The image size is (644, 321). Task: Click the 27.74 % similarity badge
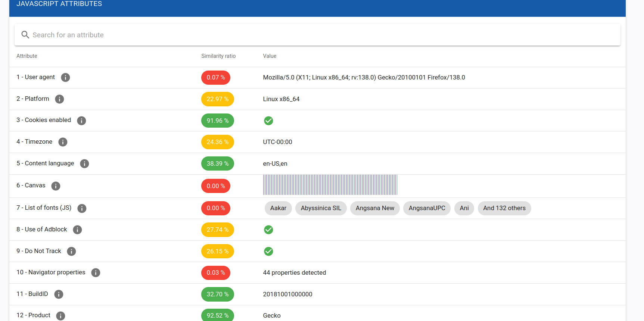click(218, 230)
